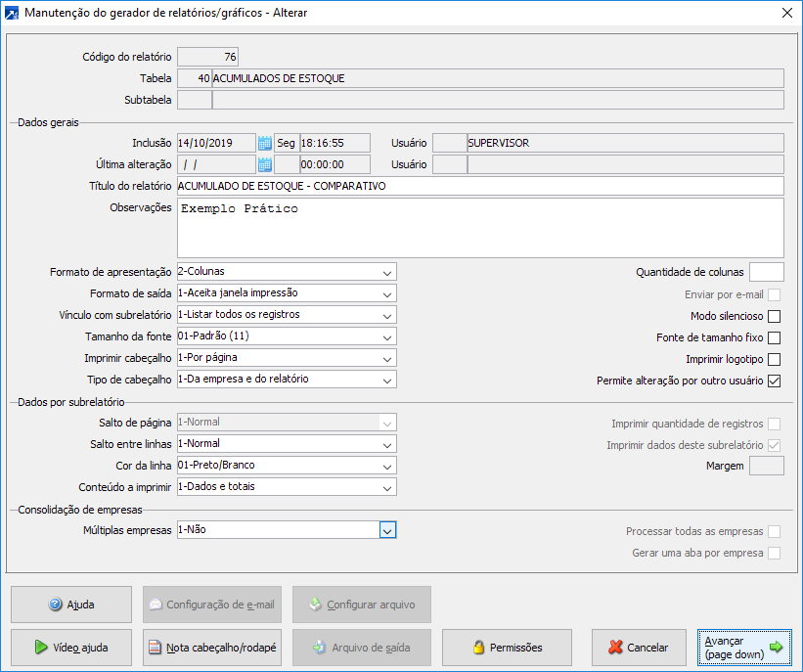Advance with the Avançar (page down) button
The width and height of the screenshot is (803, 672).
(744, 648)
